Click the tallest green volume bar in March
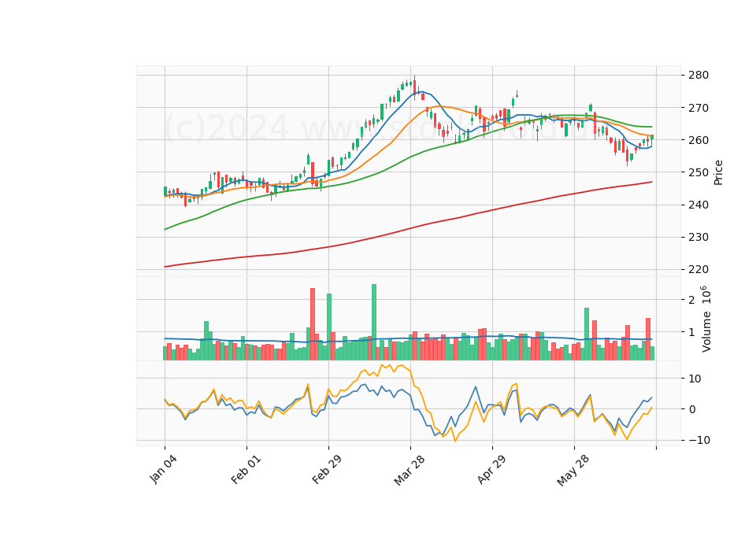Image resolution: width=756 pixels, height=543 pixels. 373,323
